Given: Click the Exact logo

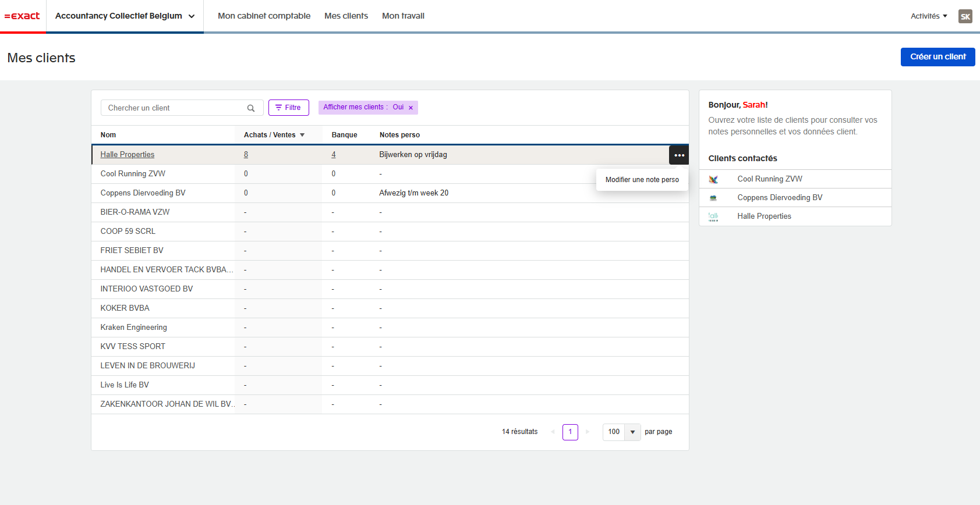Looking at the screenshot, I should 22,16.
